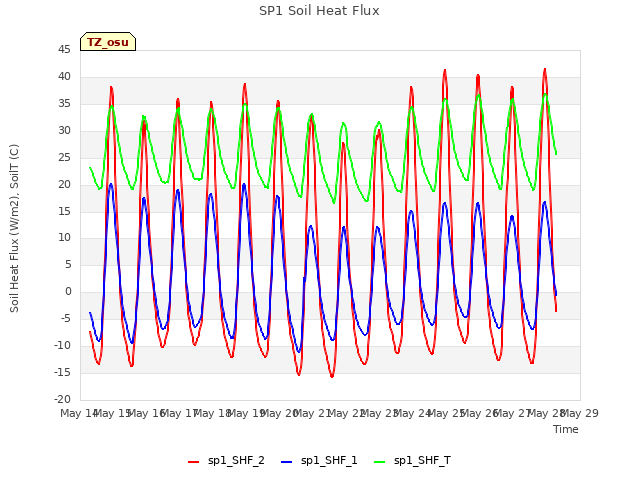Image resolution: width=640 pixels, height=480 pixels.
Task: Click the TZ_osu annotation label
Action: 108,42
